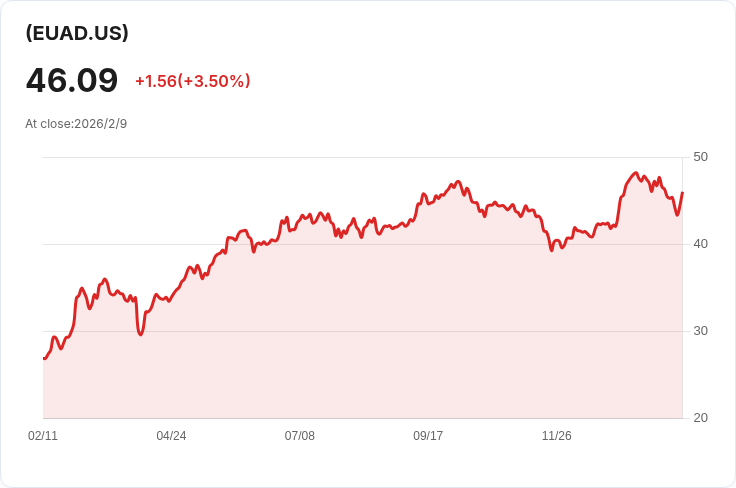This screenshot has width=736, height=488.
Task: Click the shaded area below the chart line
Action: pos(362,328)
